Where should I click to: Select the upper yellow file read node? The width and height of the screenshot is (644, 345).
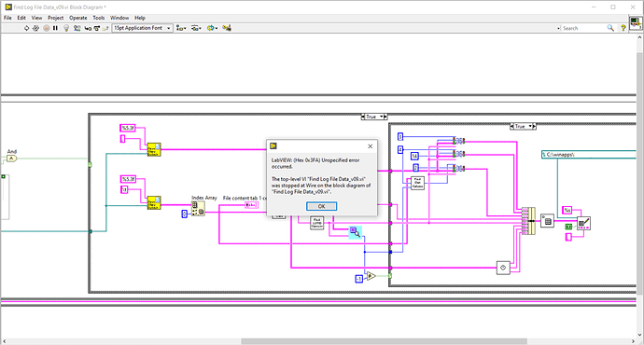point(154,149)
